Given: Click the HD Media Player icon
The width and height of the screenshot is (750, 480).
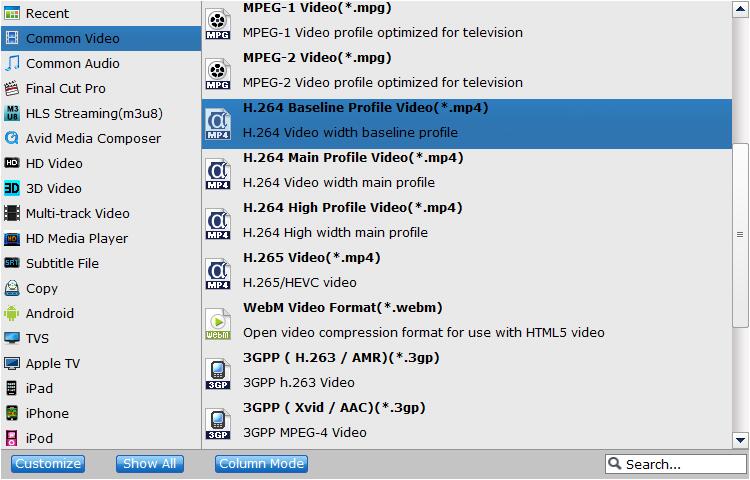Looking at the screenshot, I should click(11, 238).
